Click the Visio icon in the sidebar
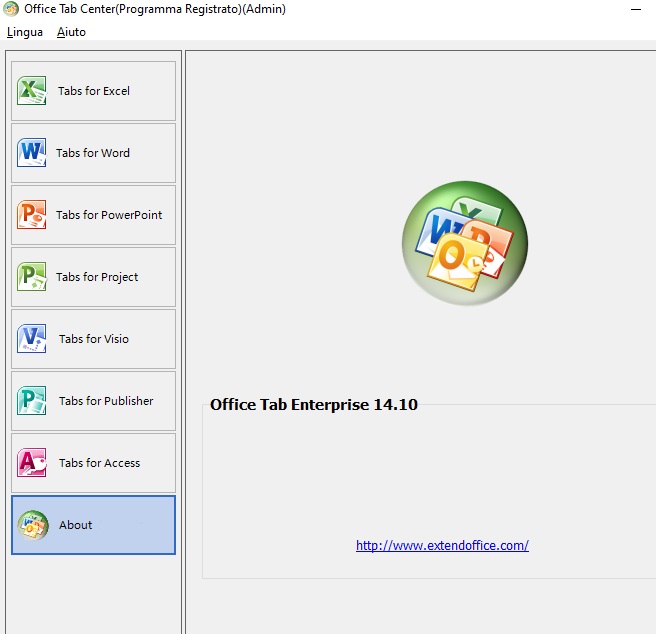The height and width of the screenshot is (634, 656). (31, 338)
